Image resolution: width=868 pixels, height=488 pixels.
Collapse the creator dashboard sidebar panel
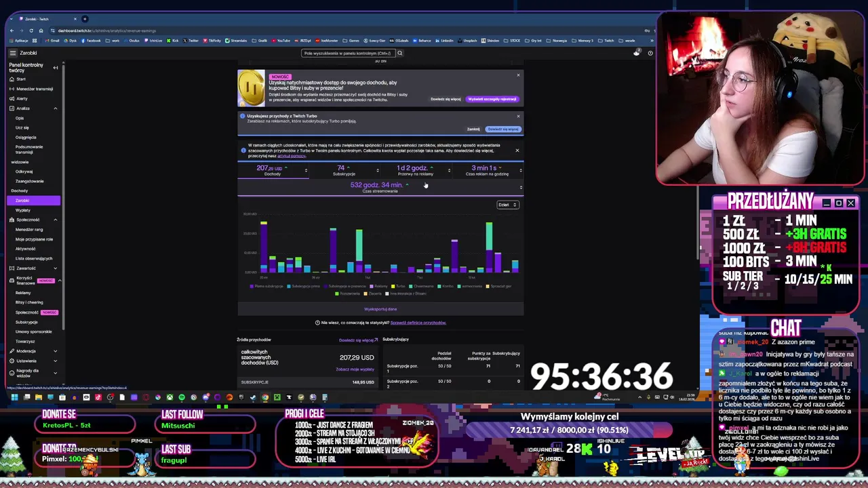(56, 68)
